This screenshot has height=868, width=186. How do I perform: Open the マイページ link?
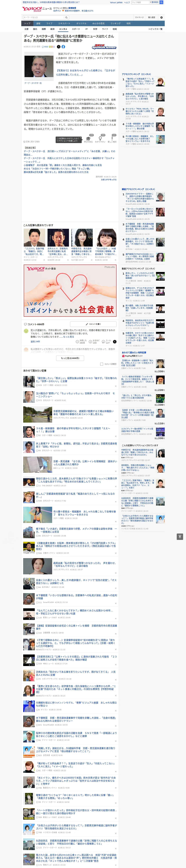coord(139,18)
